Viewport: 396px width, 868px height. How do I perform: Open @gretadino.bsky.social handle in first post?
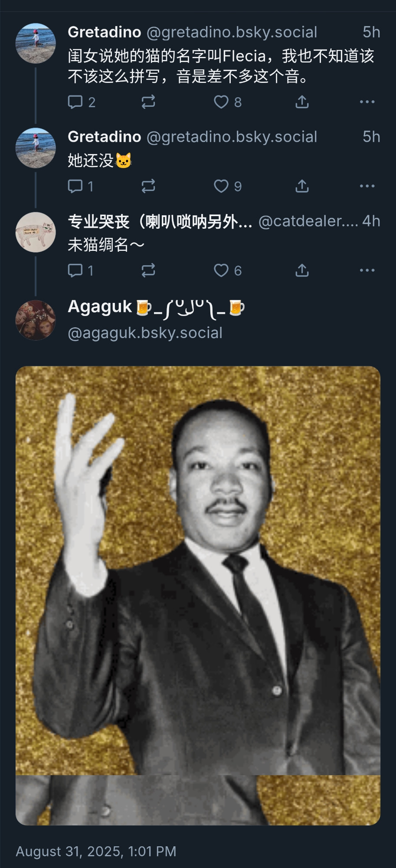(x=232, y=32)
